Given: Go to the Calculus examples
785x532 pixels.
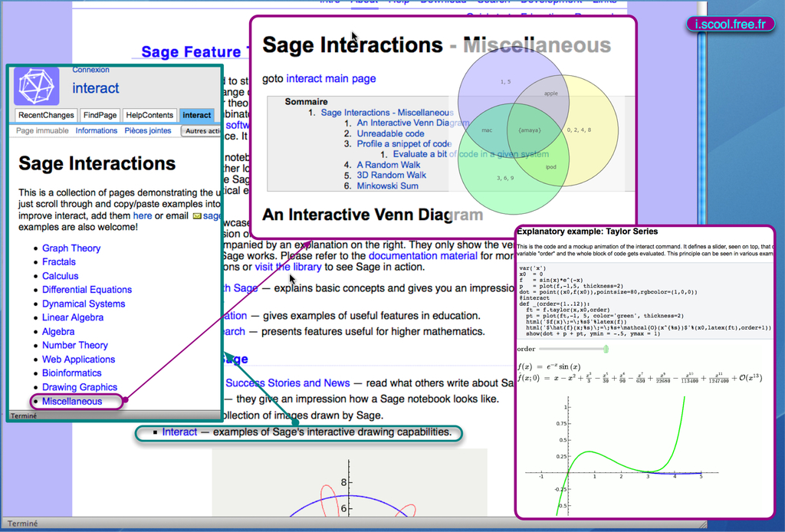Looking at the screenshot, I should point(60,276).
